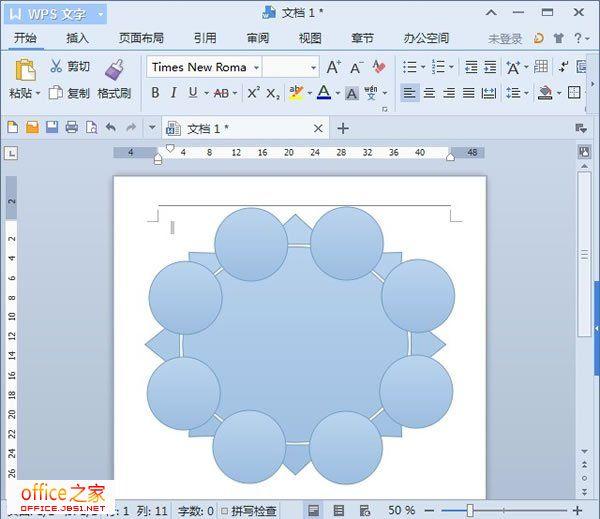
Task: Open a file with the folder icon
Action: coord(33,127)
